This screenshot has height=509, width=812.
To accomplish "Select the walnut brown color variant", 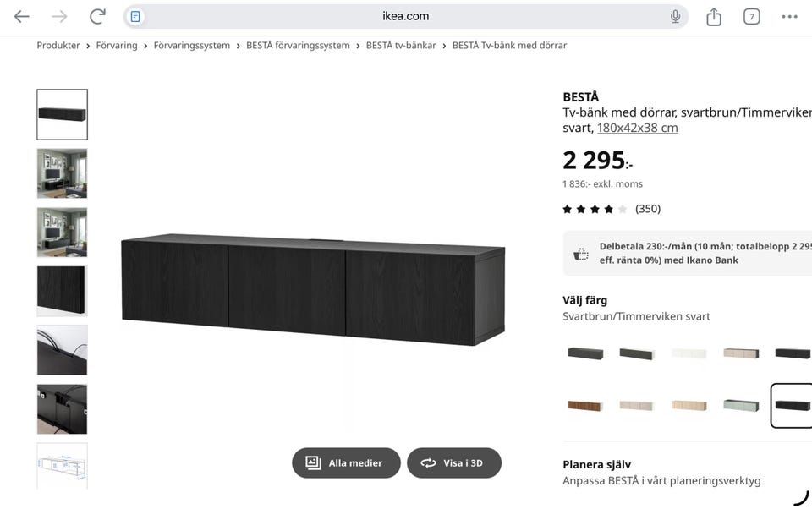I will tap(585, 406).
